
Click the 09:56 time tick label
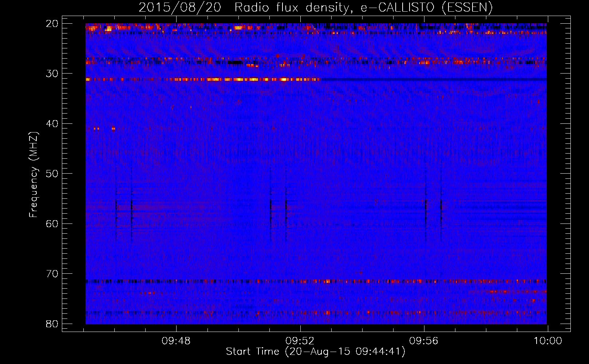pyautogui.click(x=424, y=341)
